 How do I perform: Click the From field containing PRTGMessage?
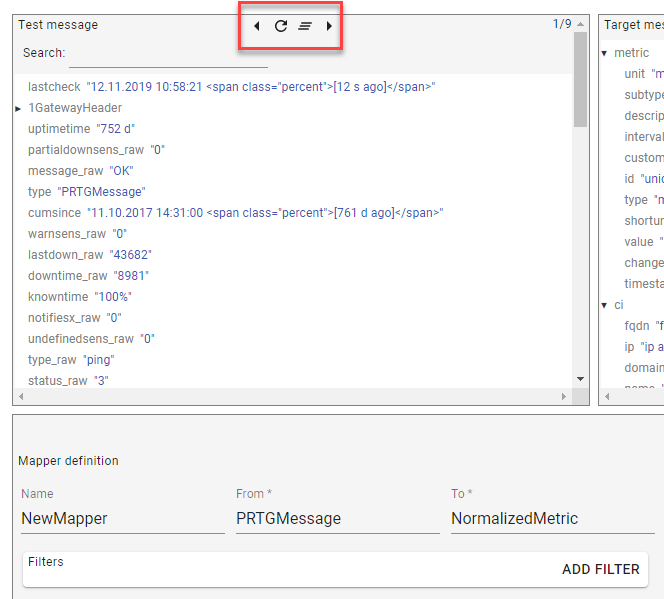[x=336, y=518]
